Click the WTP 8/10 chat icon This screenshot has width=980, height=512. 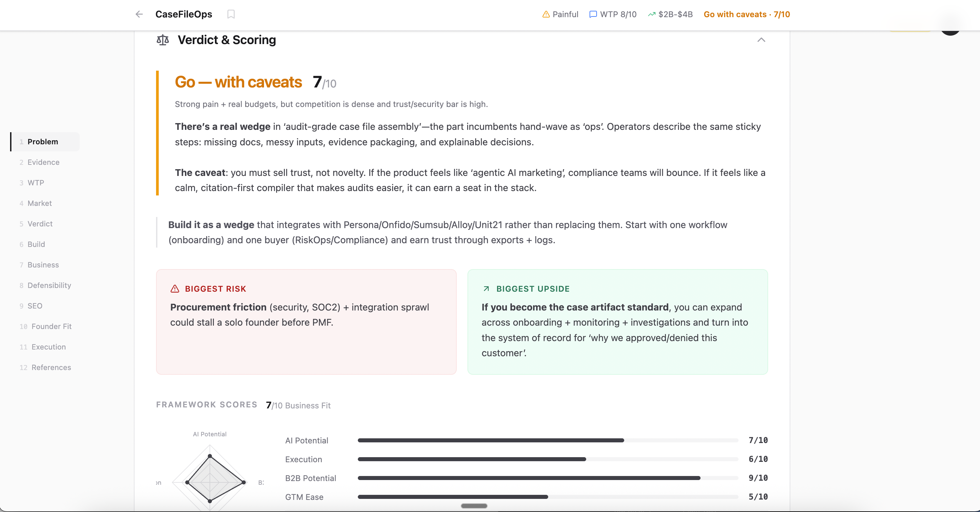(x=593, y=14)
